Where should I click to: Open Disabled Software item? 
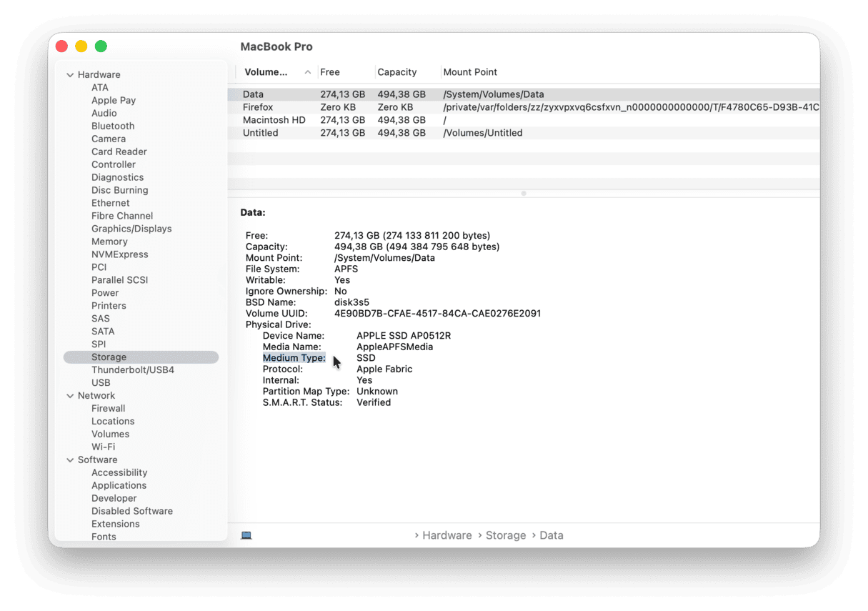132,512
